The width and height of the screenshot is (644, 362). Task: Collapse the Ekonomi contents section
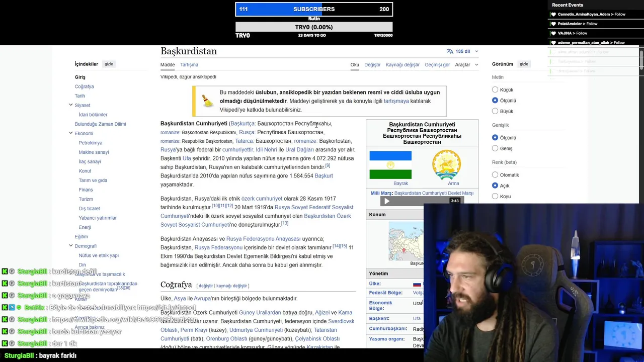coord(71,133)
